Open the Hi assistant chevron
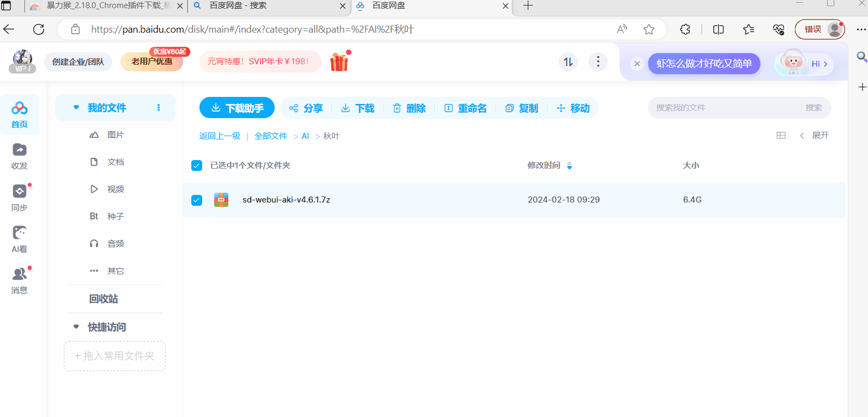 [x=825, y=64]
